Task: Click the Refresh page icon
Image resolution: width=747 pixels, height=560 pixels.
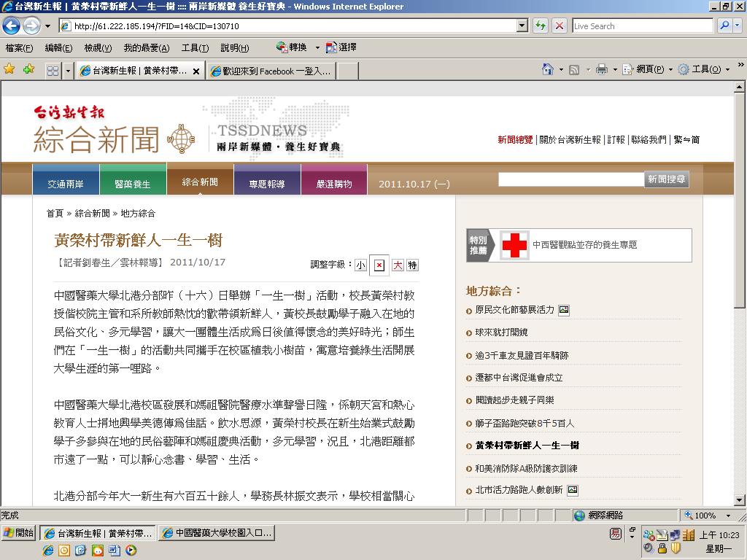Action: pyautogui.click(x=541, y=26)
